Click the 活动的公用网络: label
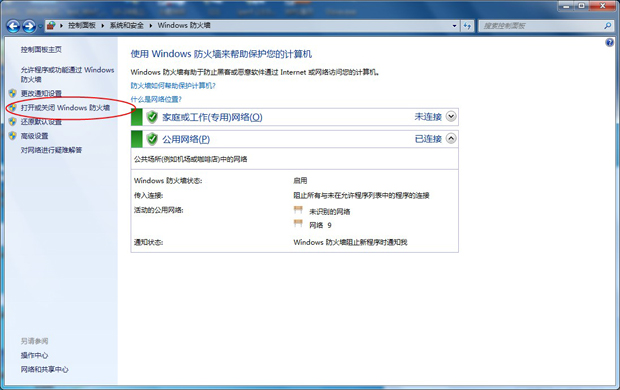The height and width of the screenshot is (390, 620). pos(159,210)
